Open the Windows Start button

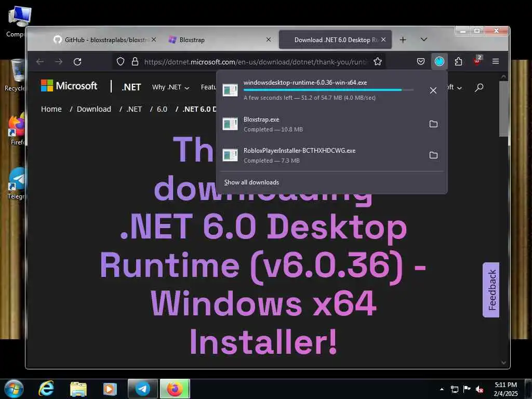pos(14,389)
